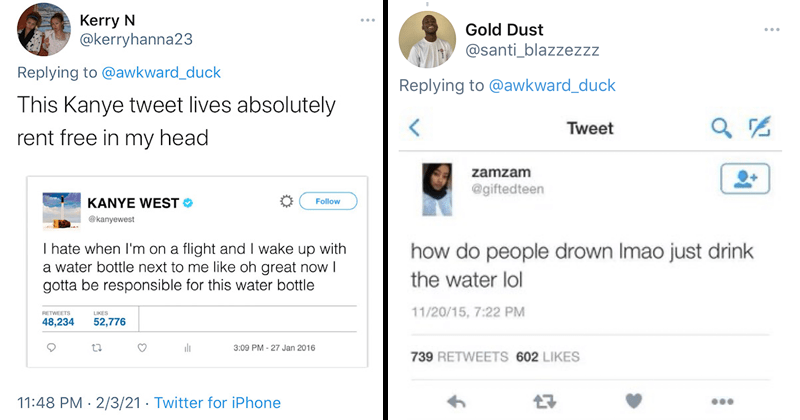Click the analytics bar icon on Kanye's tweet
The width and height of the screenshot is (800, 420).
click(185, 349)
